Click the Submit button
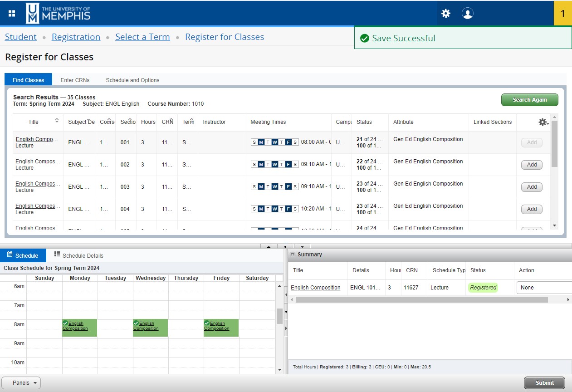 (544, 383)
